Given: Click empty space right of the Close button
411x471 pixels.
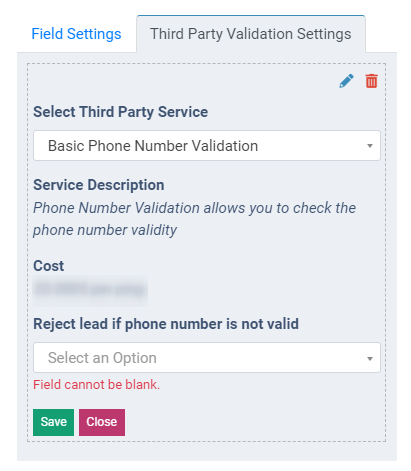Looking at the screenshot, I should [x=253, y=422].
